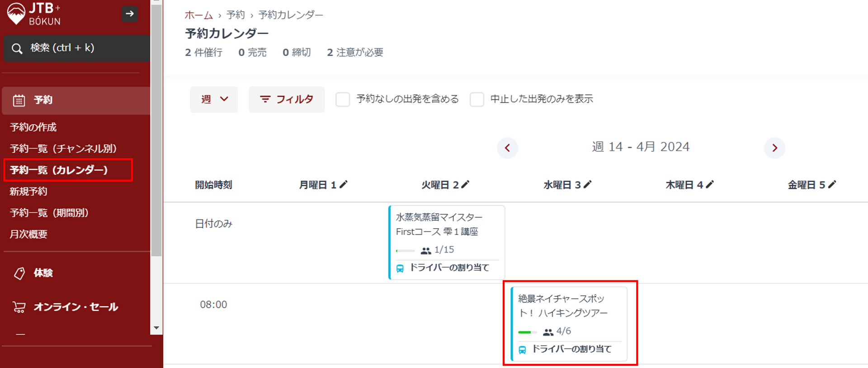Click the sidebar collapse arrow icon

tap(130, 14)
